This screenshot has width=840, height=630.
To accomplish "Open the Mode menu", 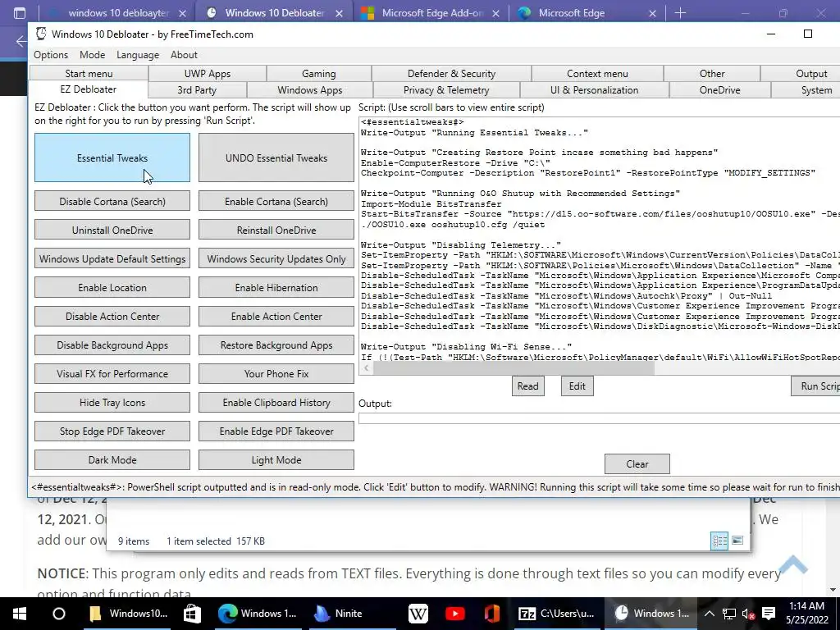I will tap(92, 55).
